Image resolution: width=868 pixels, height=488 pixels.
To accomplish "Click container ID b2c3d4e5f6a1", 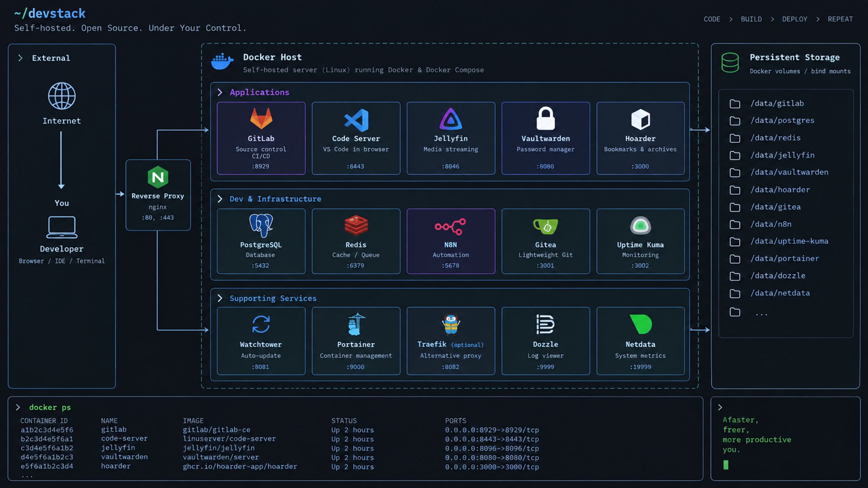I will 47,439.
